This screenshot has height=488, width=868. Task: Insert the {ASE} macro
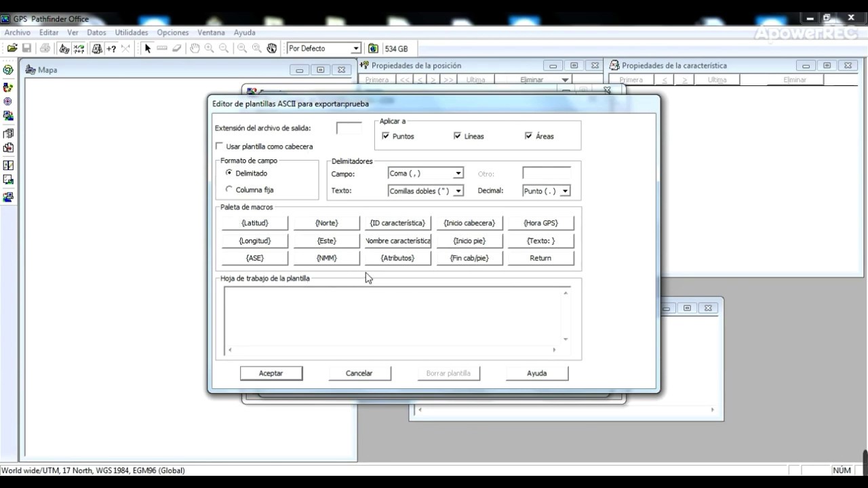[x=255, y=258]
